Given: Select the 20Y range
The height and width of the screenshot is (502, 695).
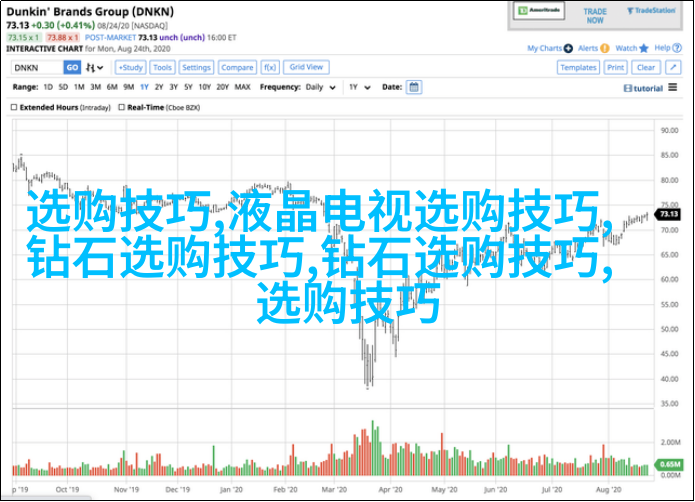Looking at the screenshot, I should (x=223, y=87).
